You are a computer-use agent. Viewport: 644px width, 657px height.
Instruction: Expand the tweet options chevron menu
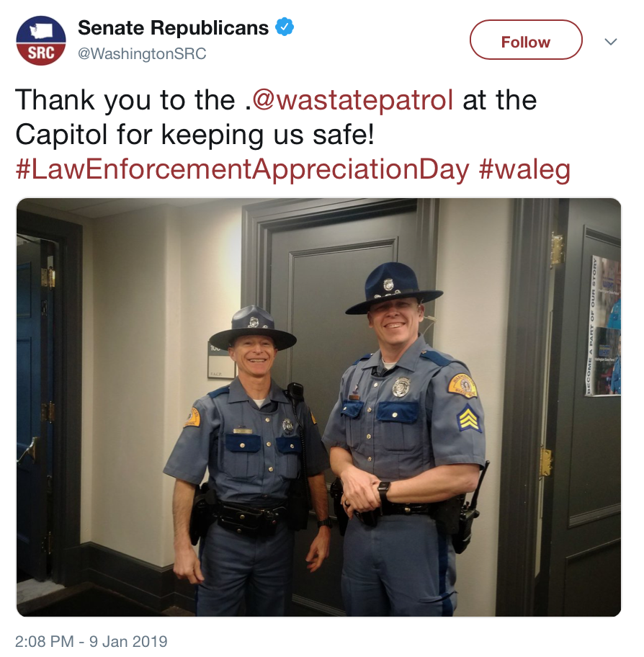610,42
